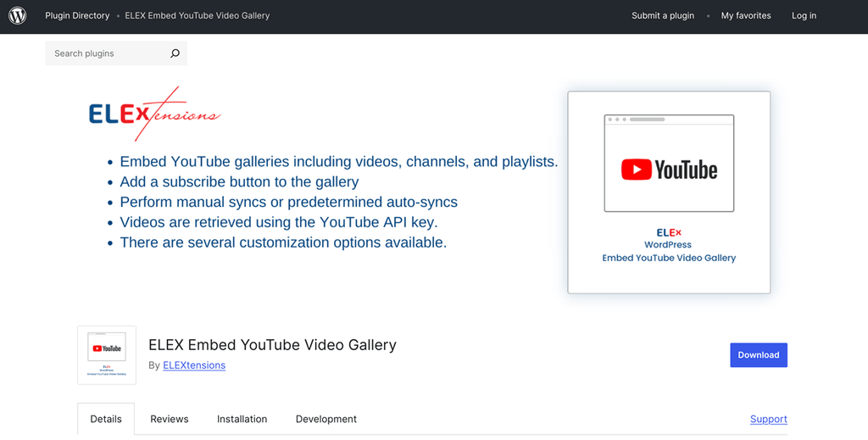Click the small plugin icon thumbnail
The width and height of the screenshot is (868, 440).
coord(107,355)
